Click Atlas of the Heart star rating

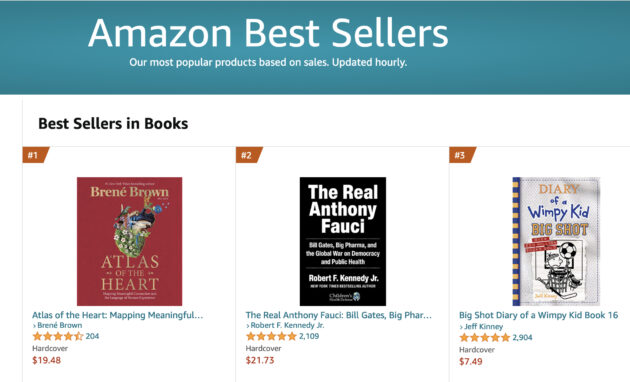coord(58,336)
